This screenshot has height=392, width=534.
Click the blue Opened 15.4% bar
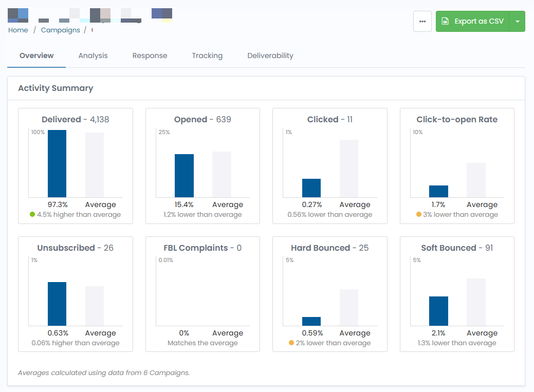[184, 176]
